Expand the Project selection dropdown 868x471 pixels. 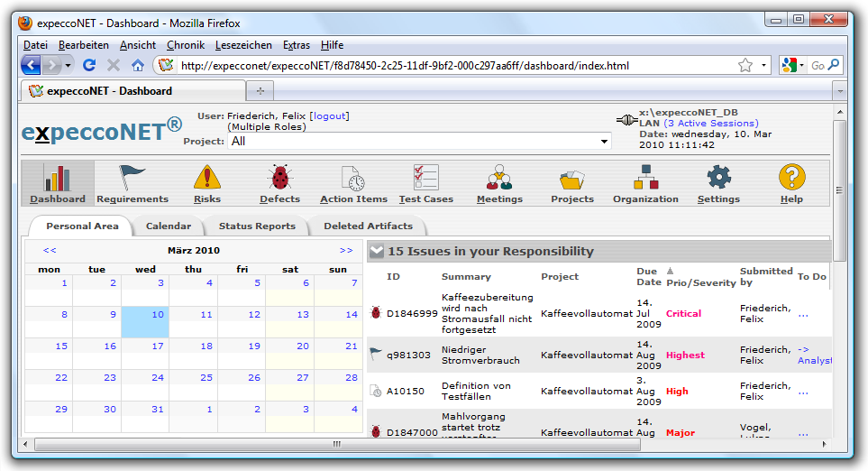pyautogui.click(x=604, y=142)
